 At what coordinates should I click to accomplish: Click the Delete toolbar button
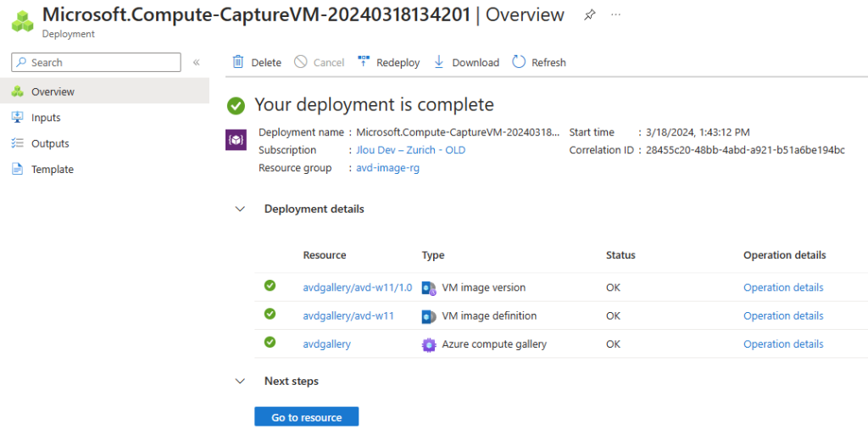pyautogui.click(x=257, y=63)
